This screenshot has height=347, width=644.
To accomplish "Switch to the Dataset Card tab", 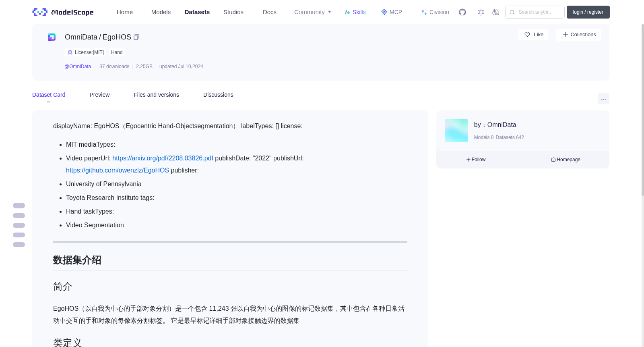I will click(49, 95).
